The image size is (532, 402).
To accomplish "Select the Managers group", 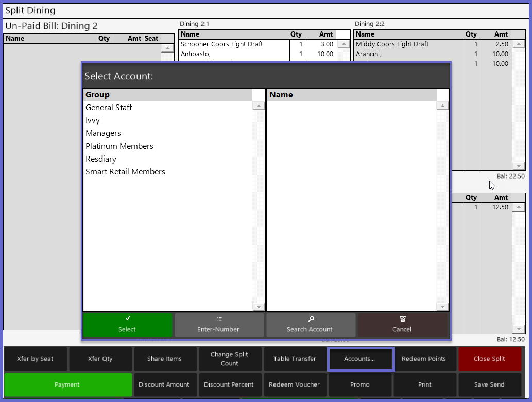I will pyautogui.click(x=103, y=133).
